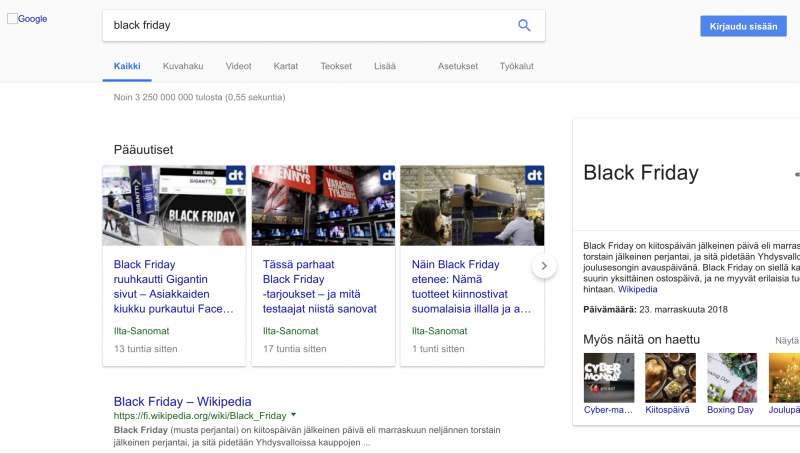Click the Google logo
Screen dimensions: 800x454
click(x=28, y=19)
